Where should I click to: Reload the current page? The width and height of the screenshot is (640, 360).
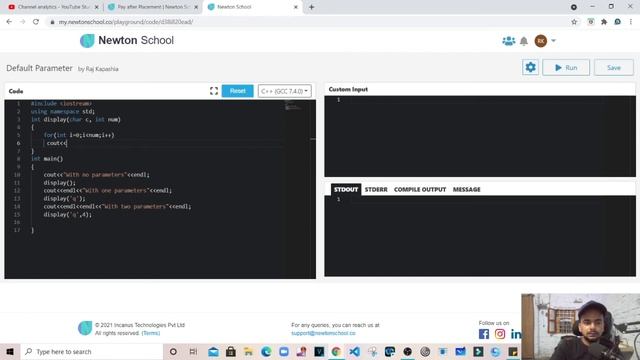(x=36, y=22)
